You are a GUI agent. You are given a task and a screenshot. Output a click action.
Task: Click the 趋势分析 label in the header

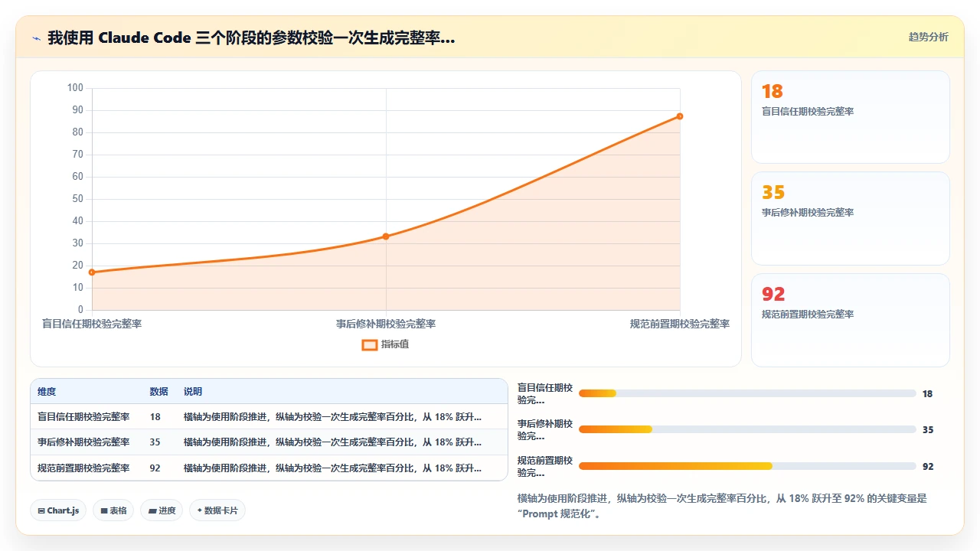coord(928,37)
